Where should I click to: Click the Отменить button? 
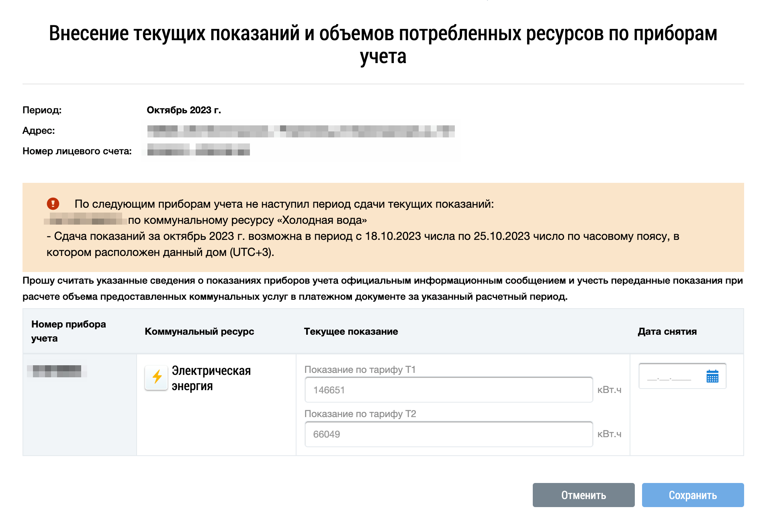click(583, 495)
